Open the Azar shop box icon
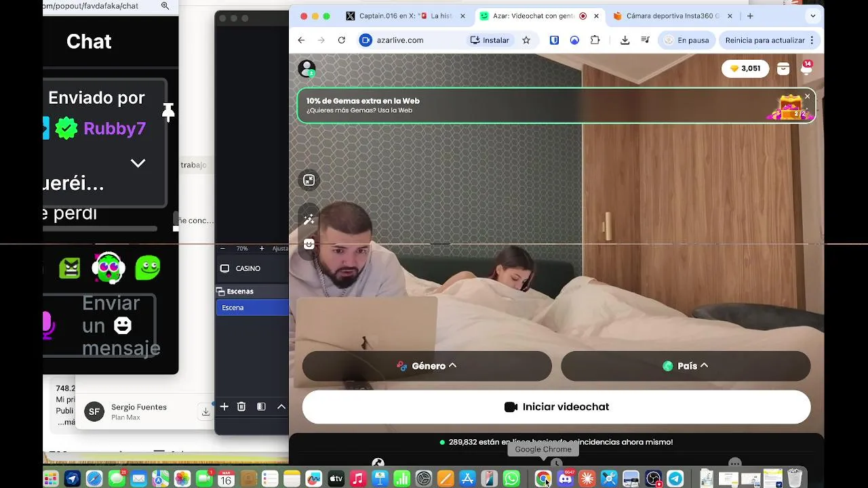 783,68
